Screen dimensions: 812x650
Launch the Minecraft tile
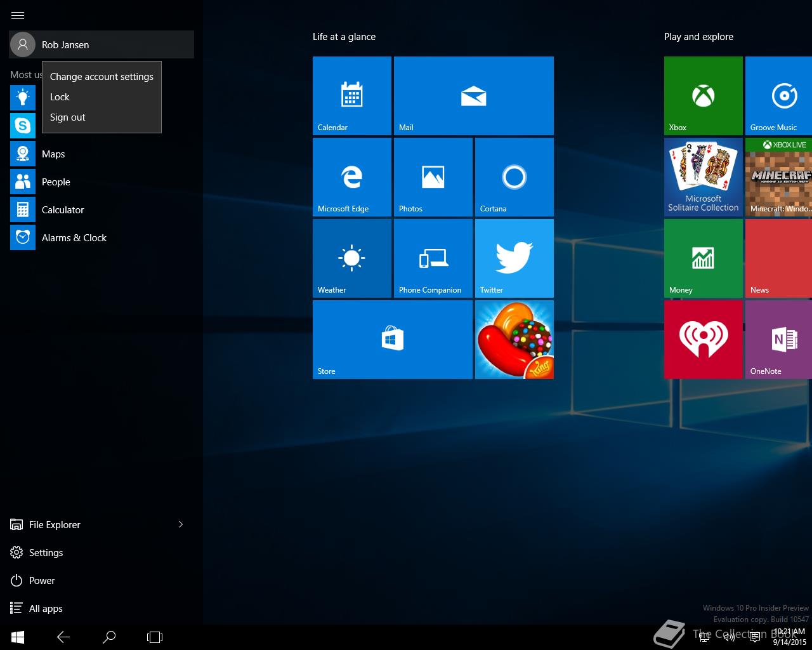point(779,177)
